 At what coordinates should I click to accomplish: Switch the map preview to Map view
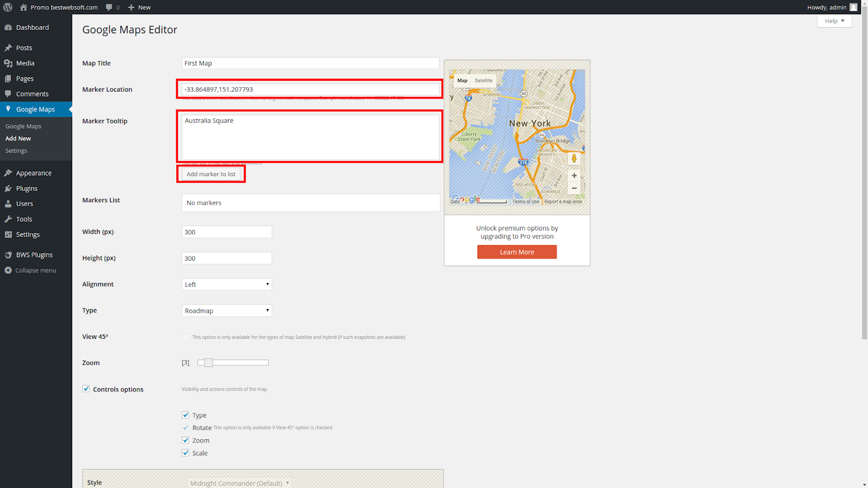tap(462, 80)
